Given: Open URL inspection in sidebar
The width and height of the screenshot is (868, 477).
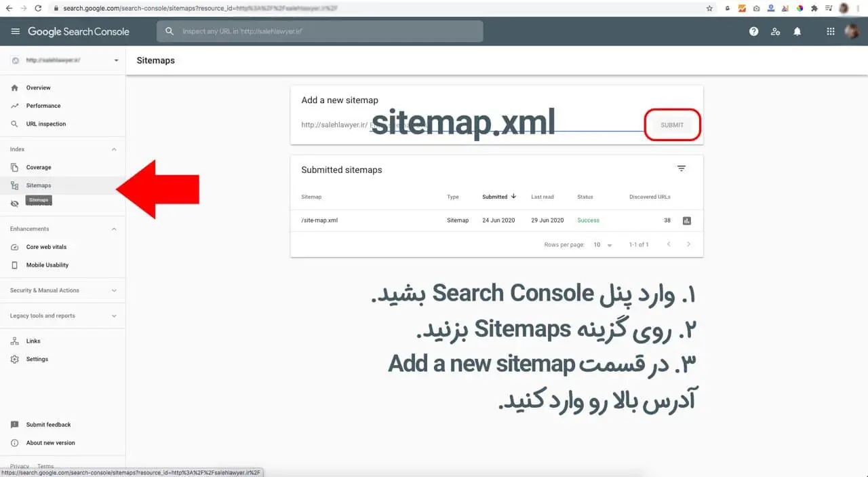Looking at the screenshot, I should pyautogui.click(x=62, y=124).
